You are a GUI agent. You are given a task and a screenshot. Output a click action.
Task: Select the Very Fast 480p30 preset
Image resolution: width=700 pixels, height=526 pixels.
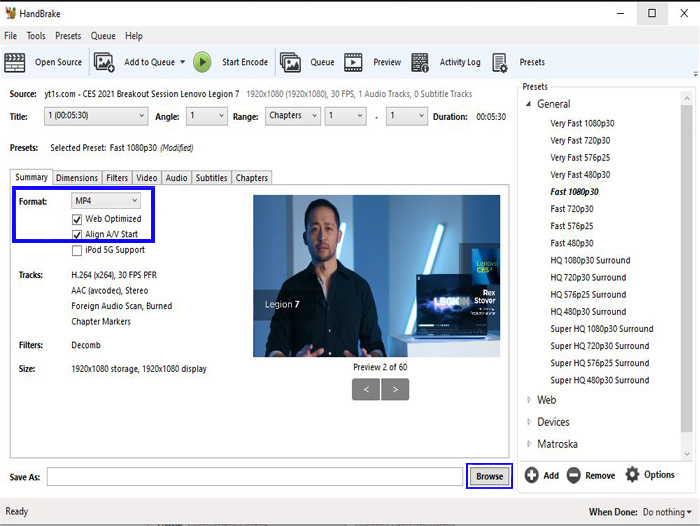580,175
